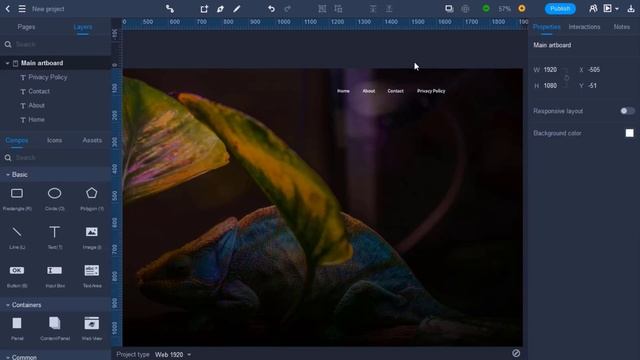
Task: Select the add artboard tool
Action: [204, 9]
